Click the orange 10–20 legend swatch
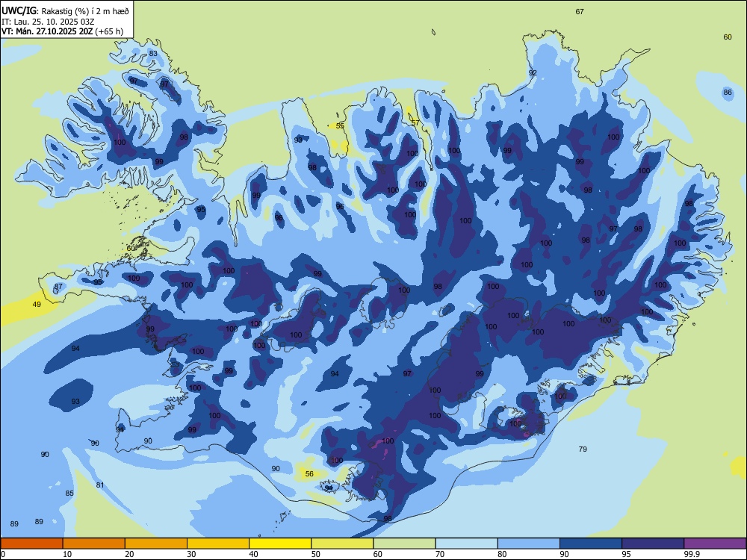Viewport: 747px width, 560px height. (94, 544)
